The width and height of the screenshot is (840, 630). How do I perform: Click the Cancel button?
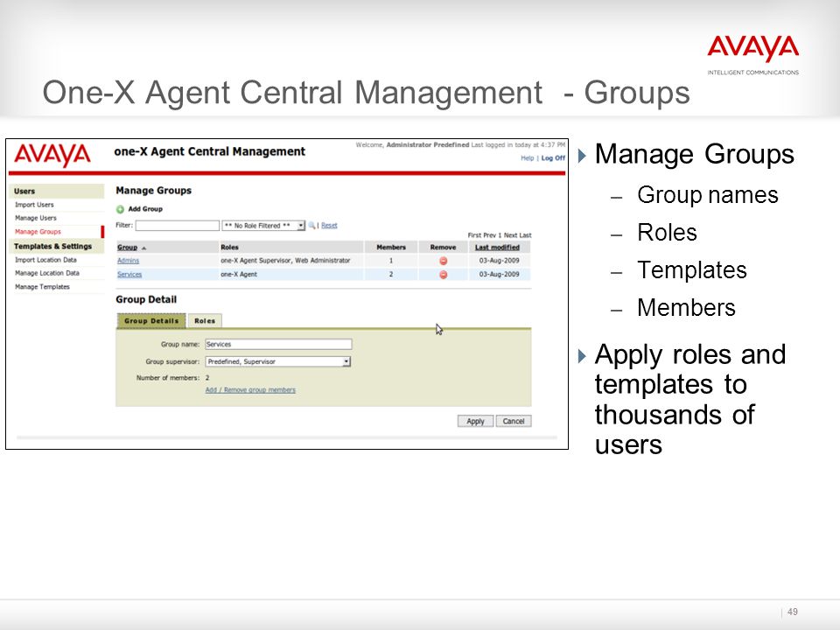point(514,421)
